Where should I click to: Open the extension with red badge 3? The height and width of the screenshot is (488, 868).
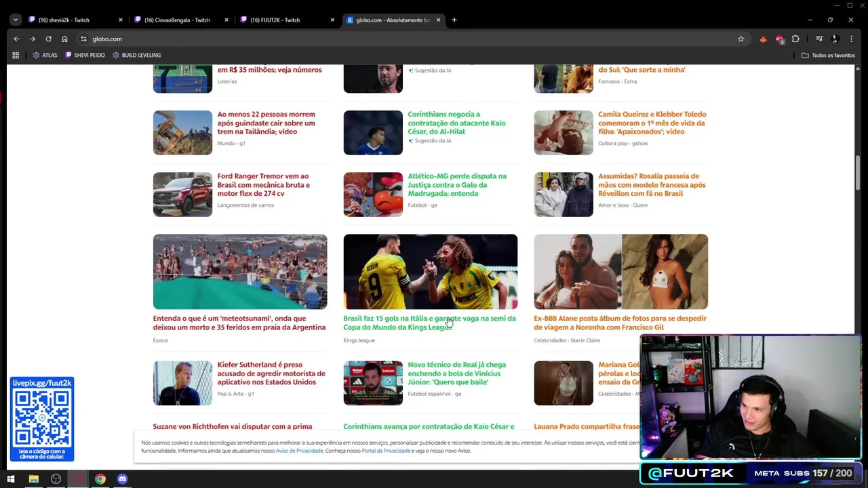[x=779, y=39]
